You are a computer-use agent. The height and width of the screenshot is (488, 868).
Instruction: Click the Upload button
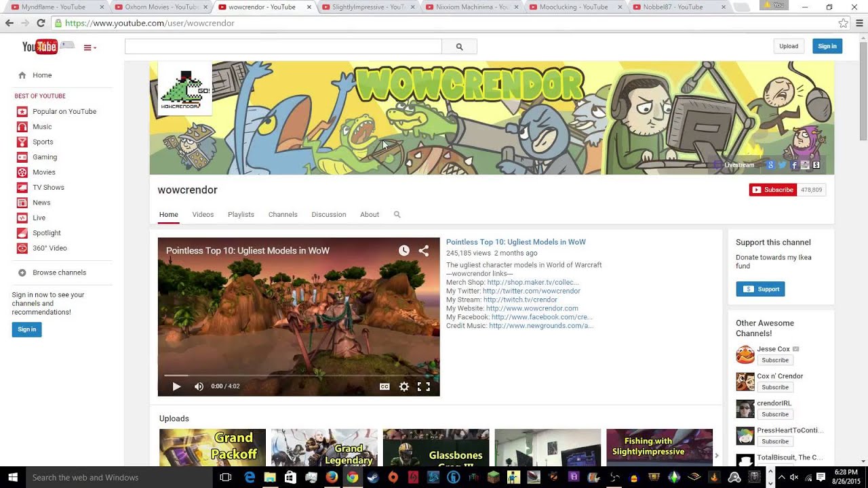(x=789, y=46)
